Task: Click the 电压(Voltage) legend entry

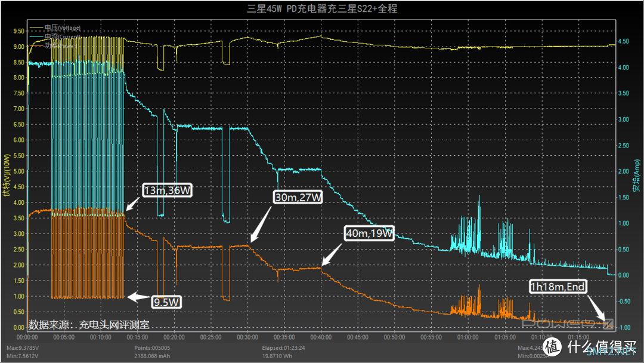Action: pos(55,28)
